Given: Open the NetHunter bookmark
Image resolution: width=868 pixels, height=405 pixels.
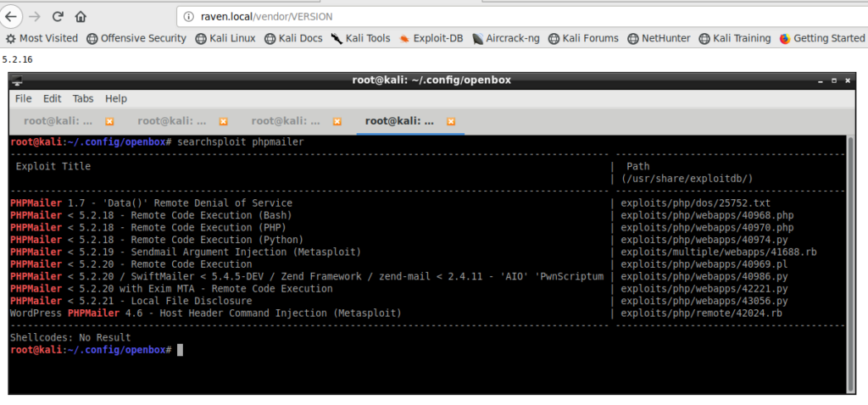Looking at the screenshot, I should pyautogui.click(x=659, y=38).
